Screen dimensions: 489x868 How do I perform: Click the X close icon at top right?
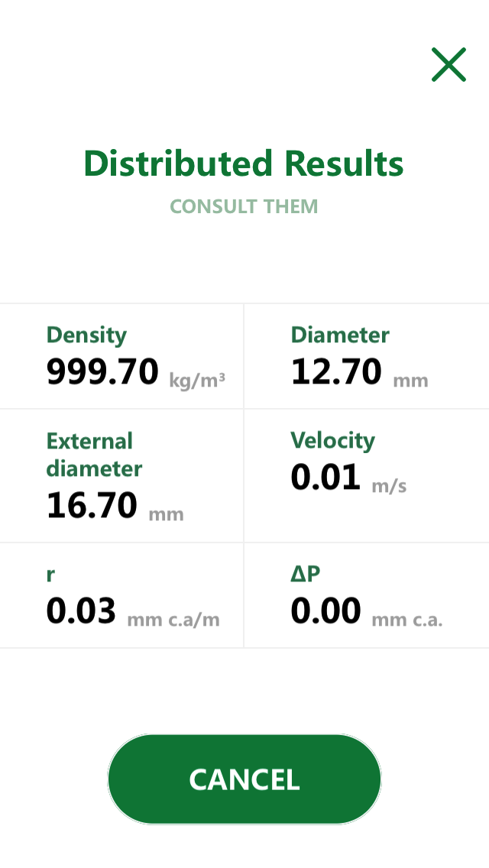pos(449,65)
